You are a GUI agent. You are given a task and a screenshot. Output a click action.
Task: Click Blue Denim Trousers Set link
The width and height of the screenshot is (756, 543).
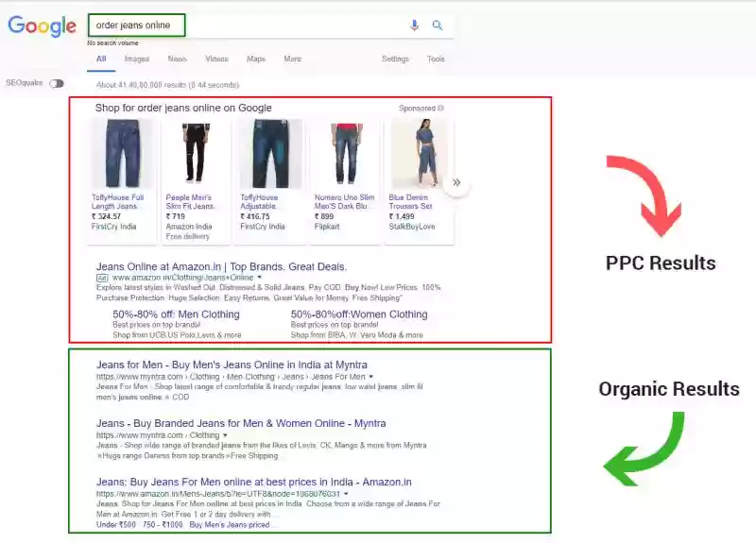(x=410, y=202)
